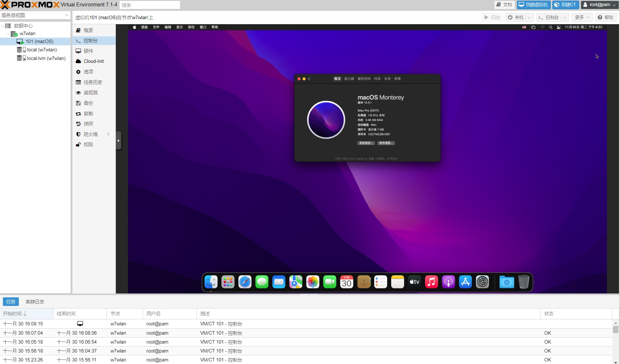Open Control Center in macOS menu bar
Viewport: 620px width, 364px height.
tap(559, 27)
